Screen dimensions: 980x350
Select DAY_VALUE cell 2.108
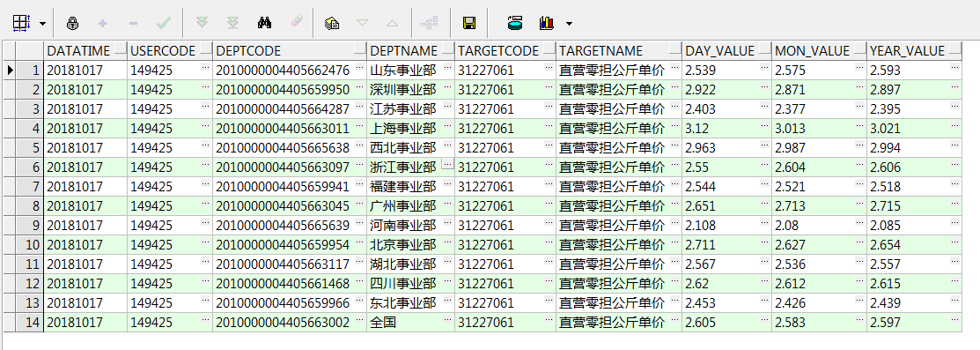[x=727, y=226]
